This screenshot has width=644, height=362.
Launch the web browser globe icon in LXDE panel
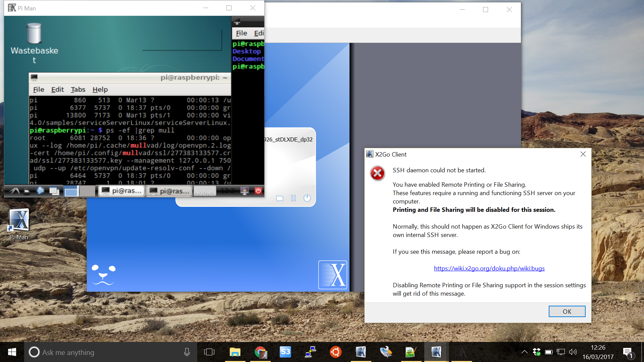(x=40, y=191)
